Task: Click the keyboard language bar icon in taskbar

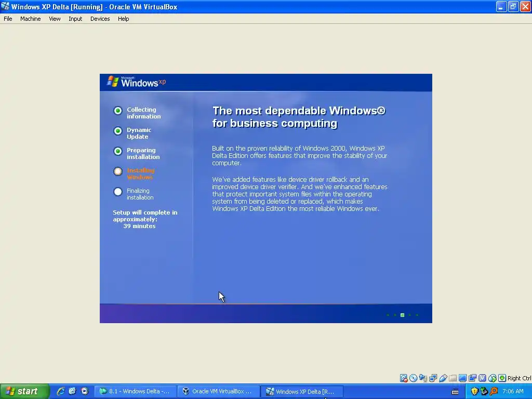Action: [x=455, y=392]
